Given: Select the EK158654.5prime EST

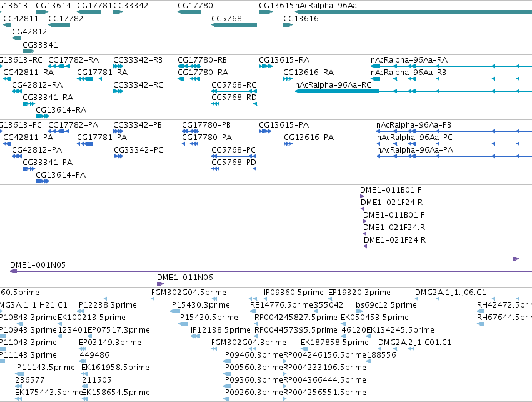Looking at the screenshot, I should pyautogui.click(x=116, y=393).
